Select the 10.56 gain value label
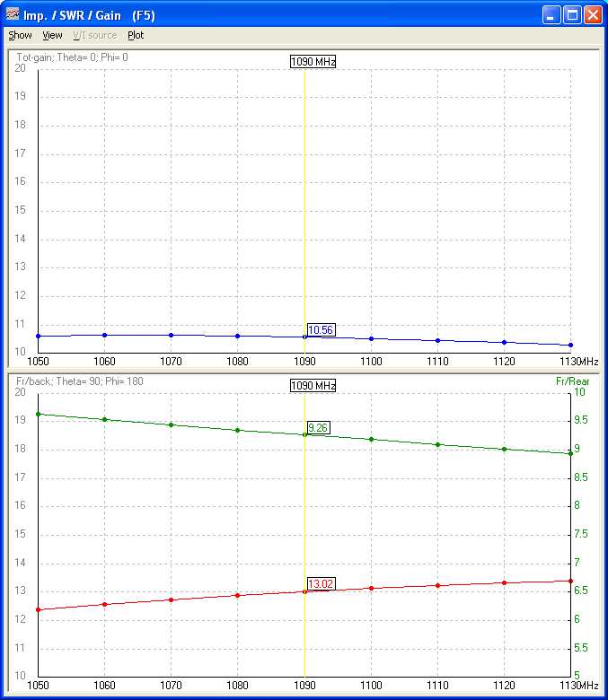The height and width of the screenshot is (700, 608). [321, 330]
